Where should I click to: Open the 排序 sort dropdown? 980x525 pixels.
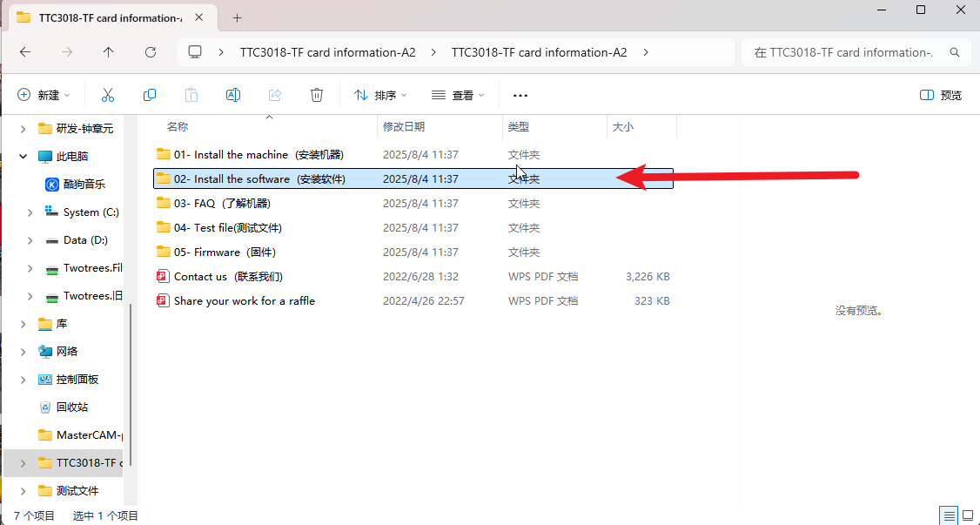tap(380, 95)
